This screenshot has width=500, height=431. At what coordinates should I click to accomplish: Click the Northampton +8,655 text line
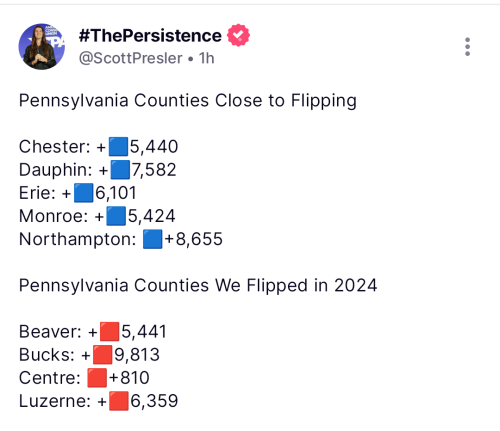121,239
